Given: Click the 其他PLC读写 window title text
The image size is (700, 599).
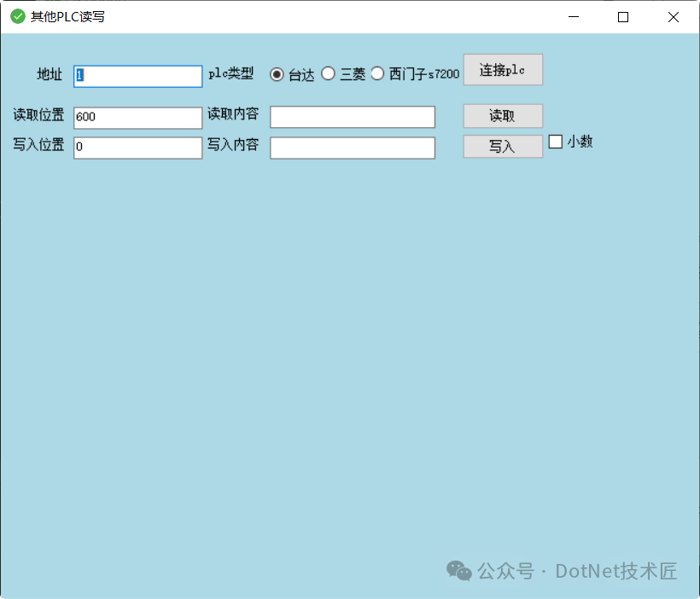Looking at the screenshot, I should (x=67, y=17).
